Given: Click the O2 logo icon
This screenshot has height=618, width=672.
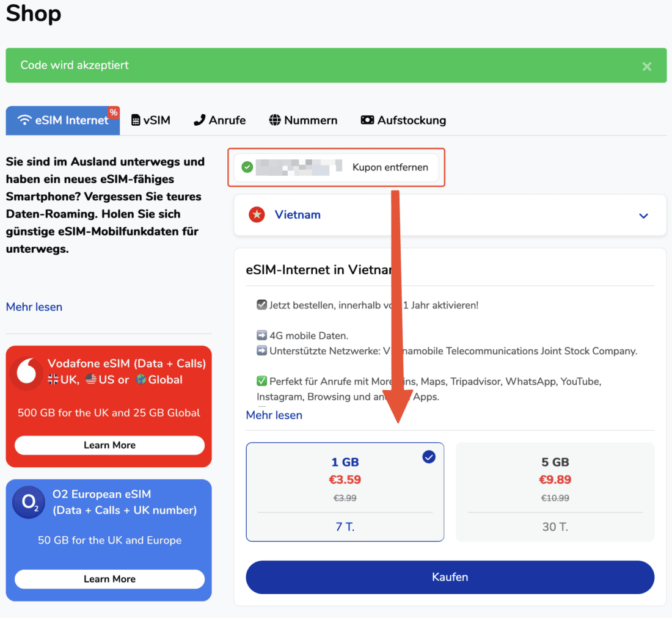Looking at the screenshot, I should pos(29,502).
